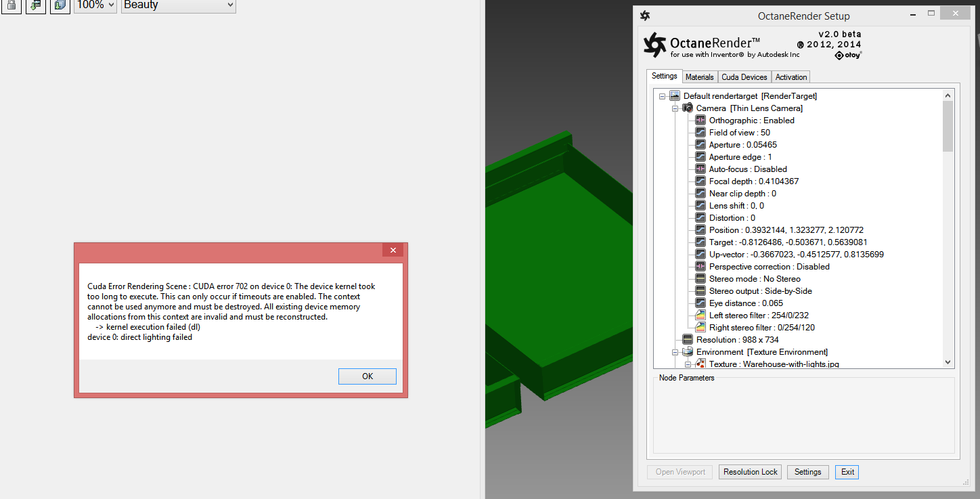Click the Resolution Lock button

tap(751, 472)
